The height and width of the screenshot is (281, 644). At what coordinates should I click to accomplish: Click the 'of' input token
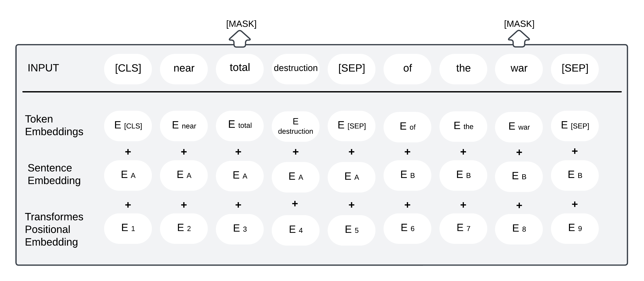point(407,69)
